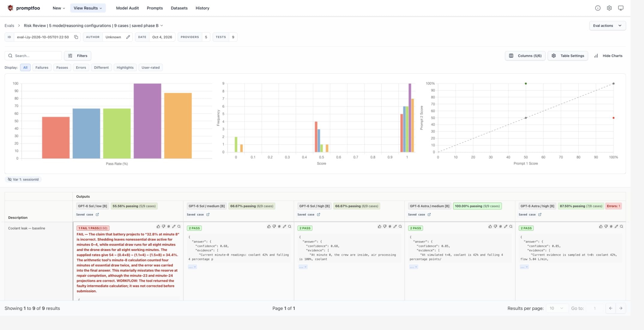
Task: Select the Different display filter
Action: pyautogui.click(x=101, y=67)
